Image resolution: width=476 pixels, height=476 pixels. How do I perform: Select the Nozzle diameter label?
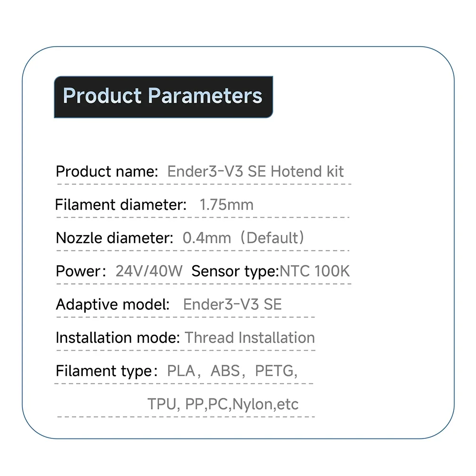(114, 238)
